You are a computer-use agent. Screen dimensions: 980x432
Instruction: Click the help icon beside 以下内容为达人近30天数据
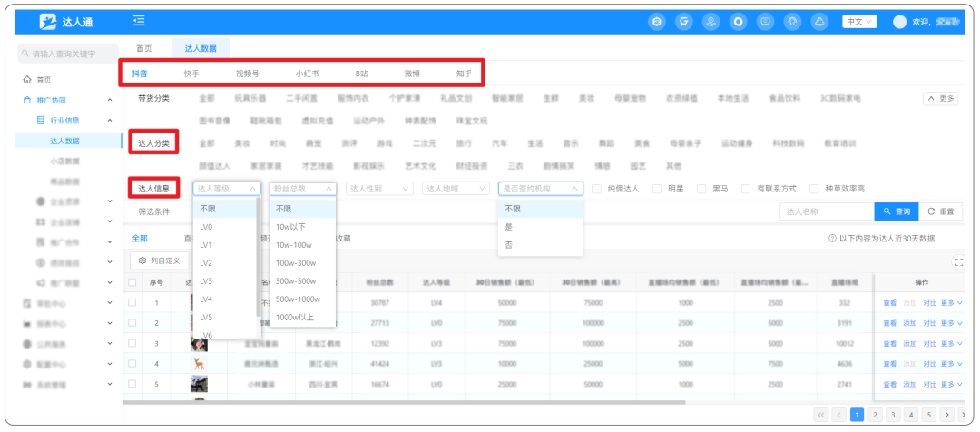click(x=832, y=238)
